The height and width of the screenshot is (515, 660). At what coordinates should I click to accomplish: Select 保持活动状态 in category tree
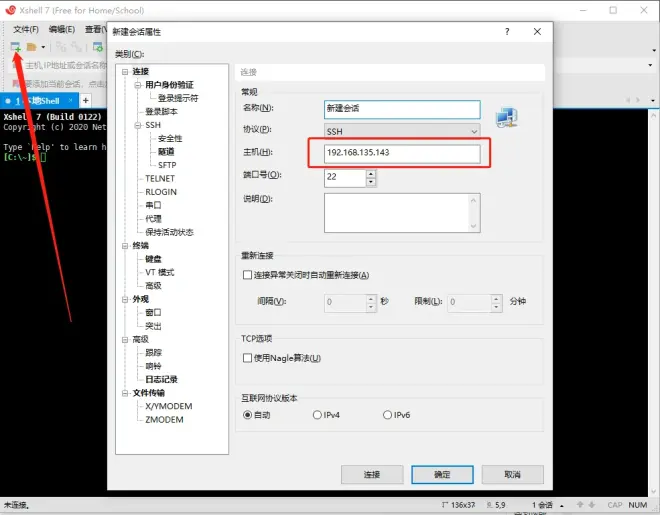tap(169, 232)
